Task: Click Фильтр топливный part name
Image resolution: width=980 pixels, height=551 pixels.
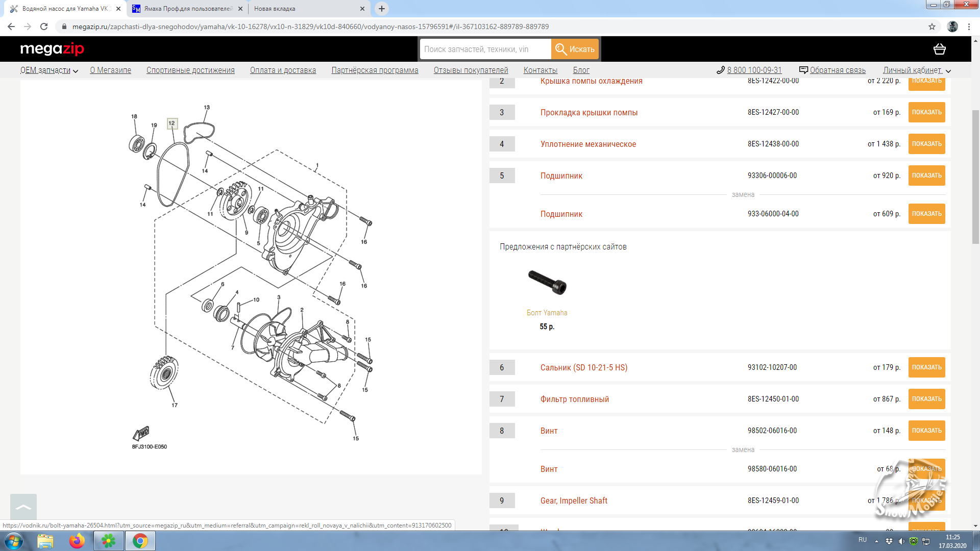Action: click(575, 399)
